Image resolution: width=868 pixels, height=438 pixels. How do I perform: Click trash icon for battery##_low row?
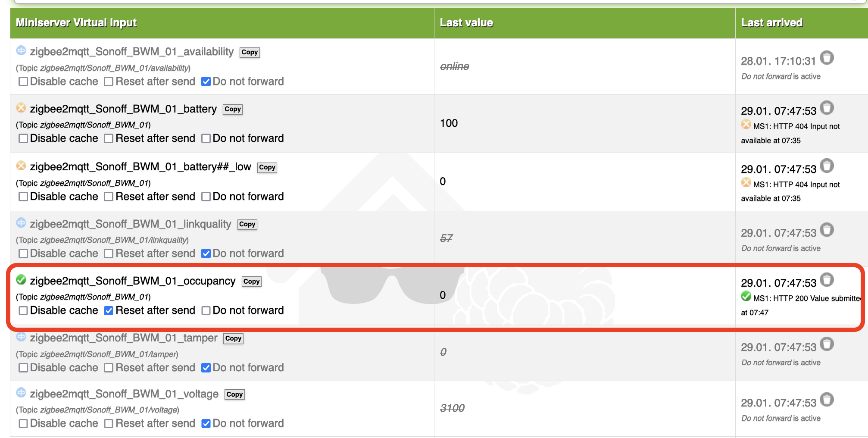826,166
